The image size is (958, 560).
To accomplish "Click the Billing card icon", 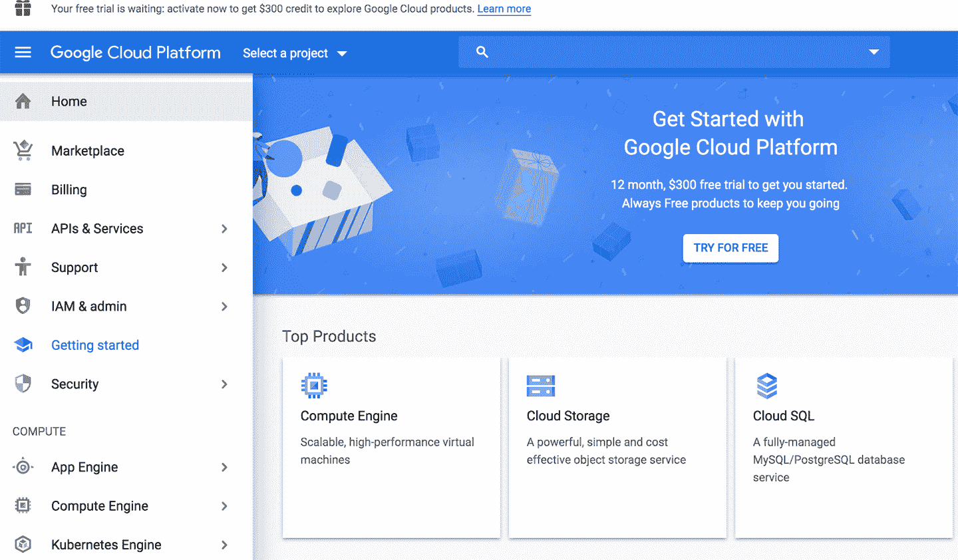I will [23, 190].
